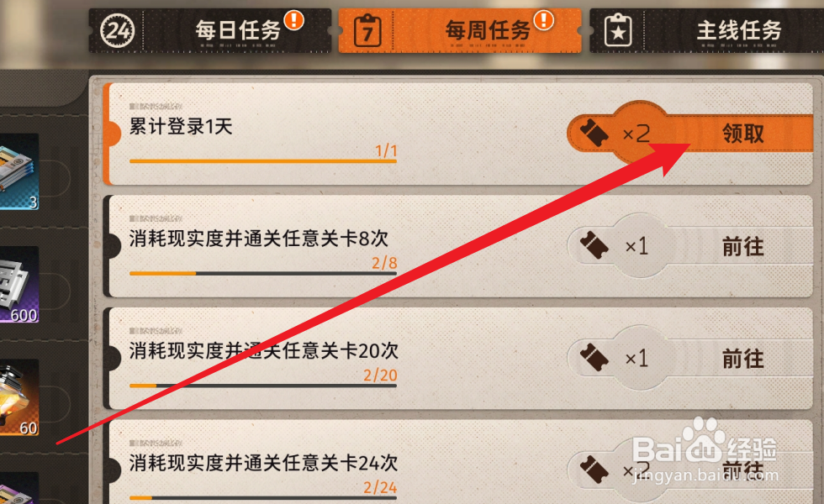This screenshot has width=824, height=504.
Task: Click ticket icon on 通关8次 reward
Action: pyautogui.click(x=594, y=245)
